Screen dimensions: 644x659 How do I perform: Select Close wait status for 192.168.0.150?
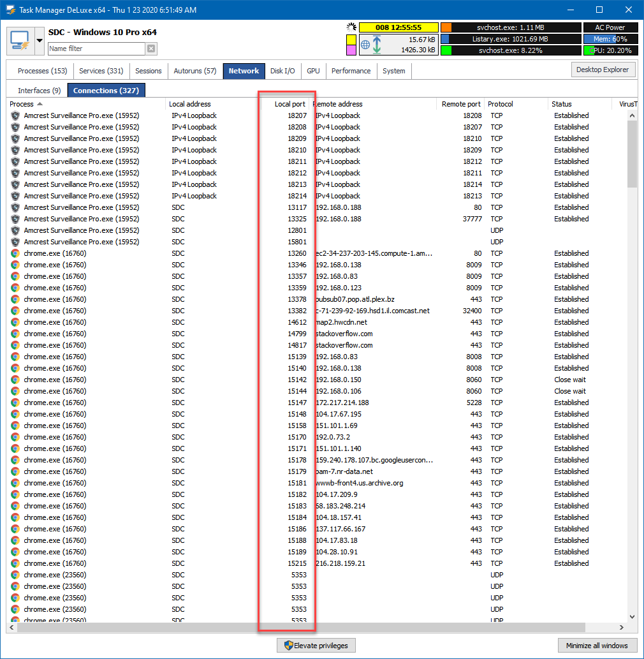pyautogui.click(x=569, y=380)
